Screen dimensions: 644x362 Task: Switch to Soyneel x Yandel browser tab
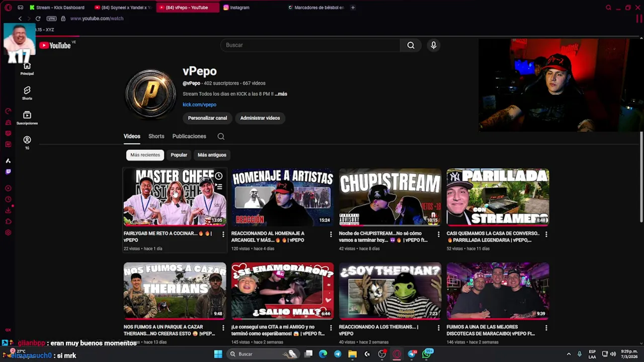click(x=123, y=8)
